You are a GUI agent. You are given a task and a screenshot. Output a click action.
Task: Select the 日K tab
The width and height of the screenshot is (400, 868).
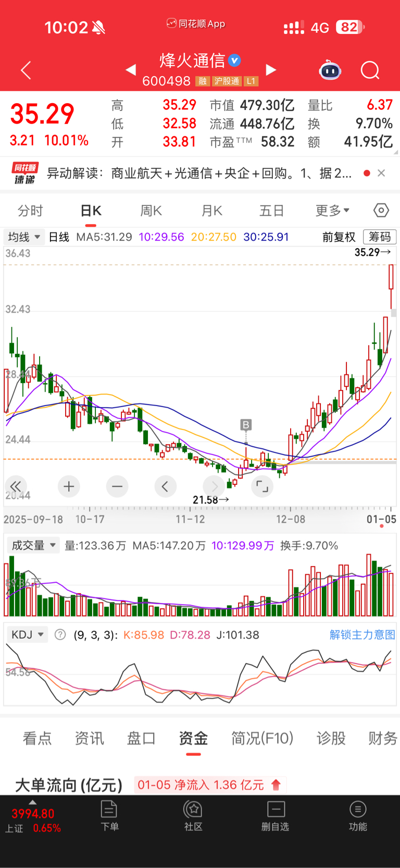91,211
